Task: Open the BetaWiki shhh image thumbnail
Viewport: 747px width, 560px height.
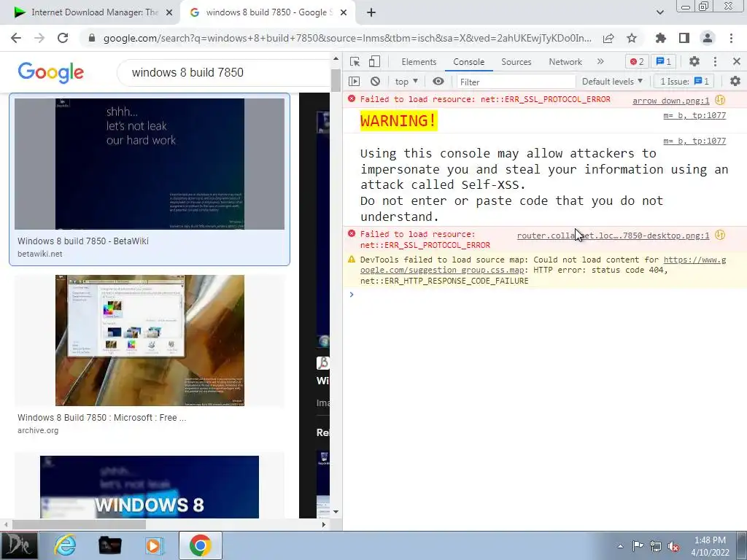Action: (149, 164)
